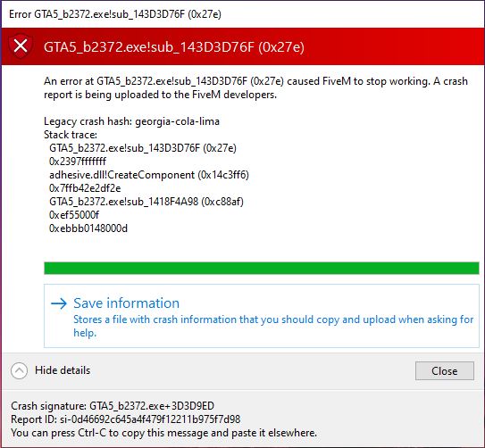Click the Report ID text
The width and height of the screenshot is (485, 448).
point(126,419)
